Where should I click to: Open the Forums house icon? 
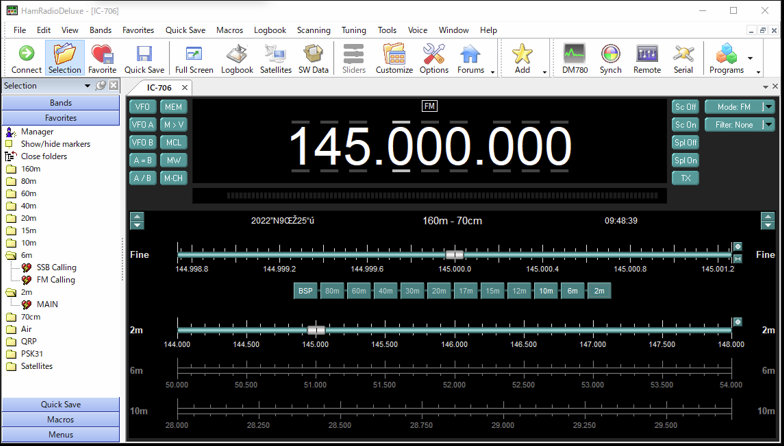[470, 58]
